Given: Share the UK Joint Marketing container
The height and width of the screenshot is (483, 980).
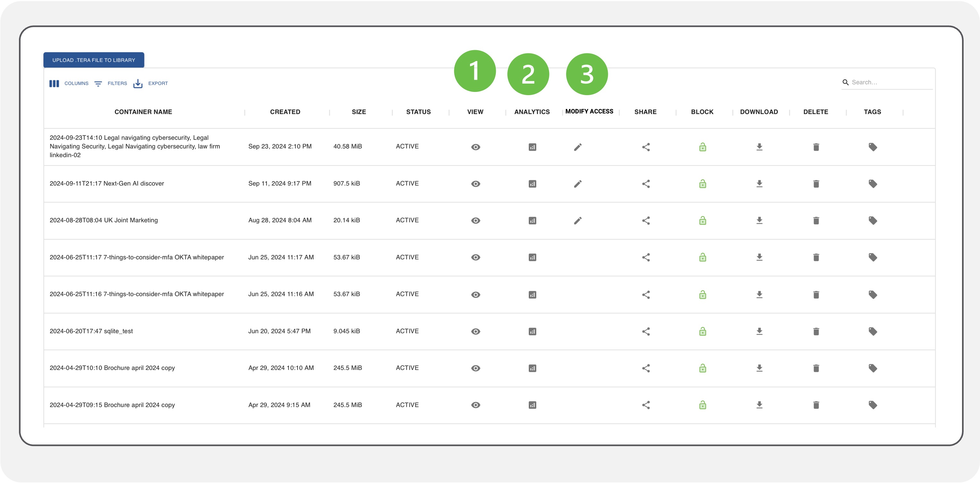Looking at the screenshot, I should click(646, 221).
